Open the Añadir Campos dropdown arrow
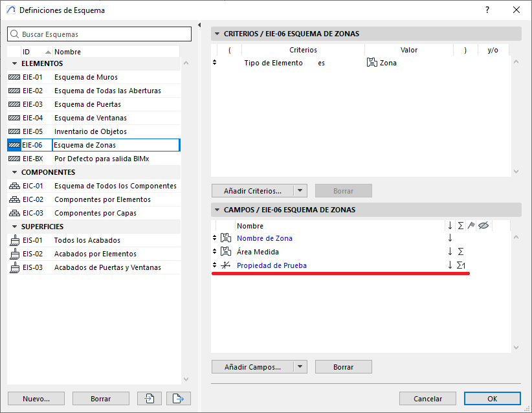532x413 pixels. 300,367
